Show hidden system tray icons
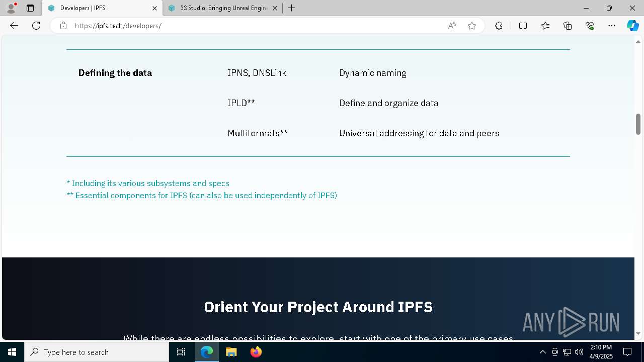Viewport: 644px width, 362px height. [542, 352]
